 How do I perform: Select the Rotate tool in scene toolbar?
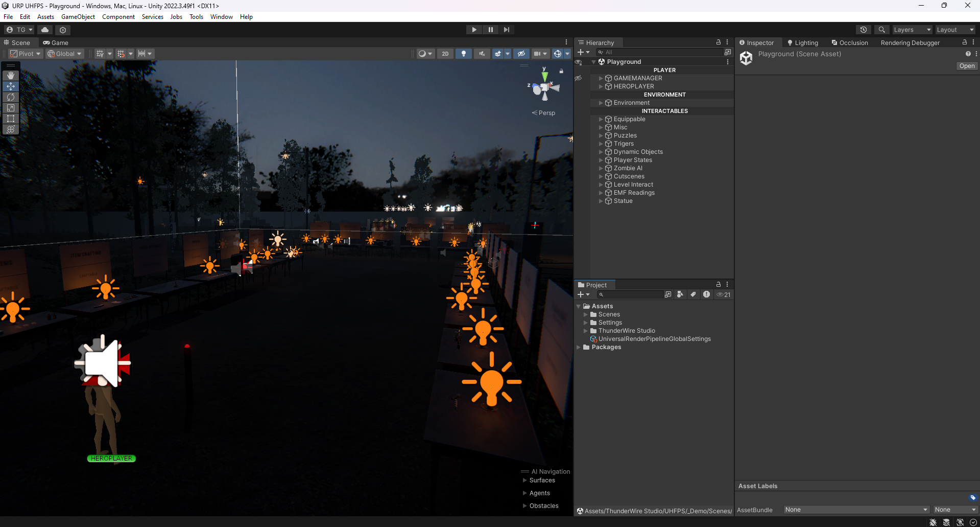tap(11, 97)
